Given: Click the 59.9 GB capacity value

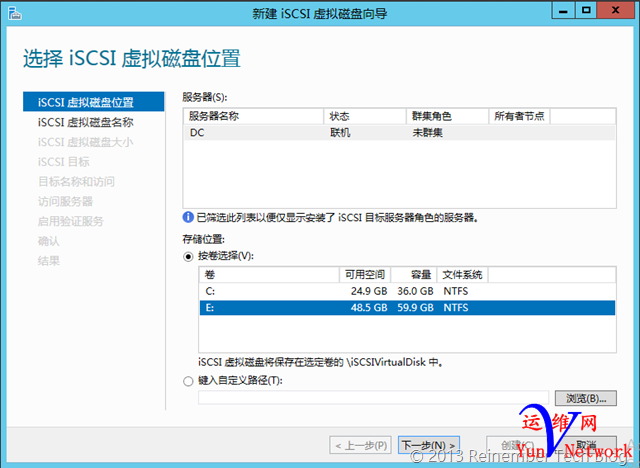Looking at the screenshot, I should click(x=415, y=308).
